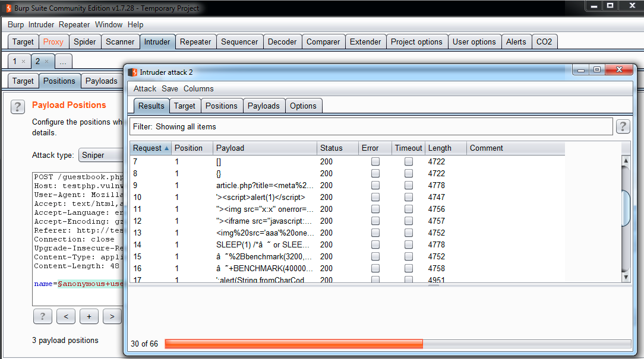Screen dimensions: 644x359
Task: Click the Filter: Showing all items bar
Action: point(371,126)
